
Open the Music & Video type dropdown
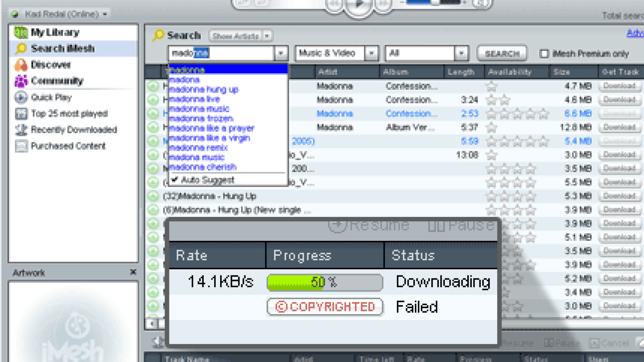pos(371,53)
